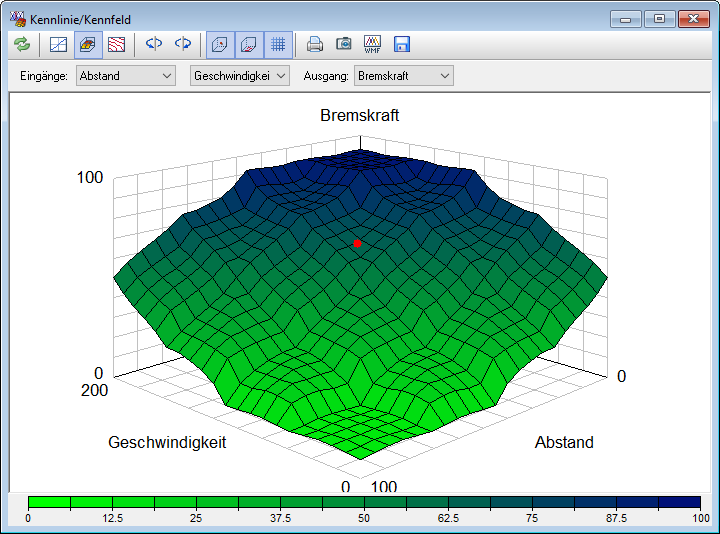Click the 50 mark on the color legend
Image resolution: width=720 pixels, height=534 pixels.
click(364, 518)
